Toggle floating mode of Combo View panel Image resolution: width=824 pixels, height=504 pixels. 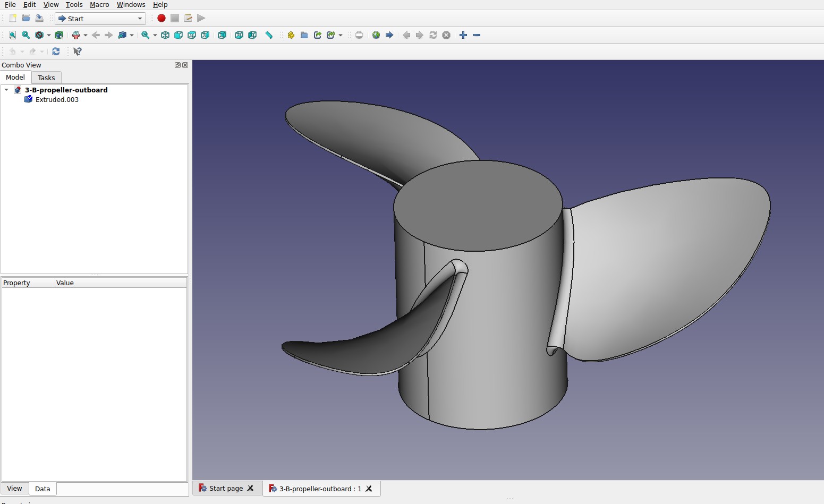pyautogui.click(x=177, y=65)
